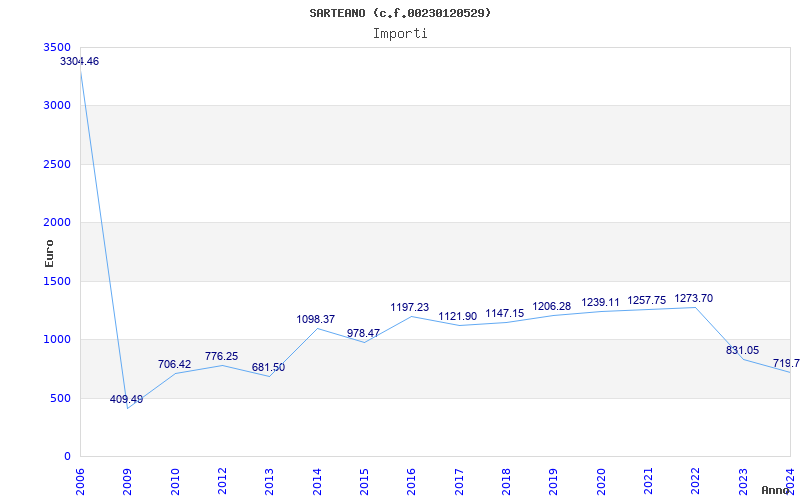Click the 1500 y-axis tick value
Image resolution: width=800 pixels, height=500 pixels.
pos(58,282)
